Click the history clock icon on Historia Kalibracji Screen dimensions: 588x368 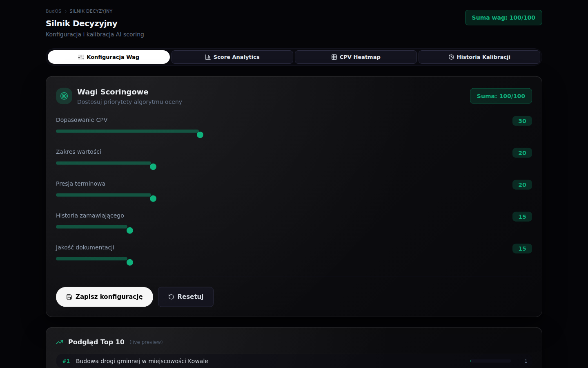click(x=451, y=57)
